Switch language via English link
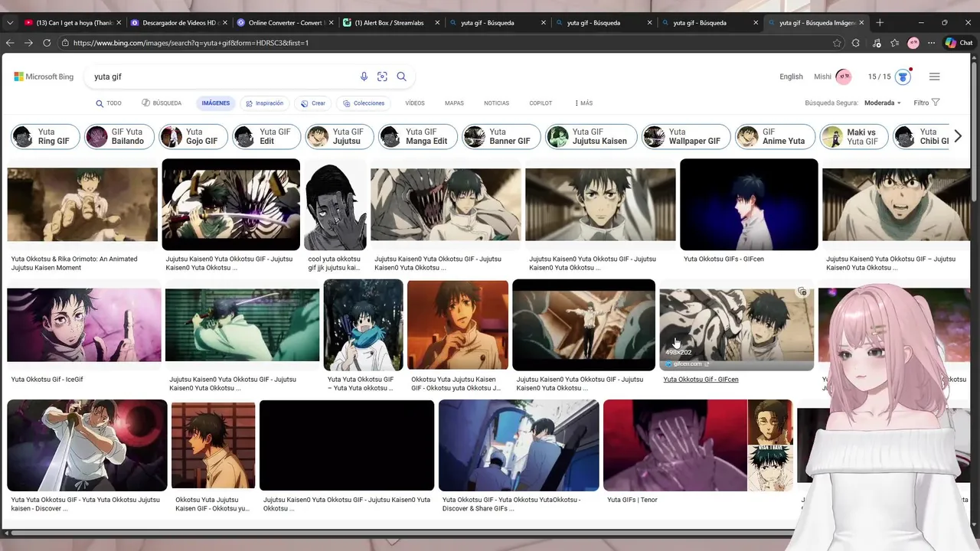 click(x=791, y=77)
